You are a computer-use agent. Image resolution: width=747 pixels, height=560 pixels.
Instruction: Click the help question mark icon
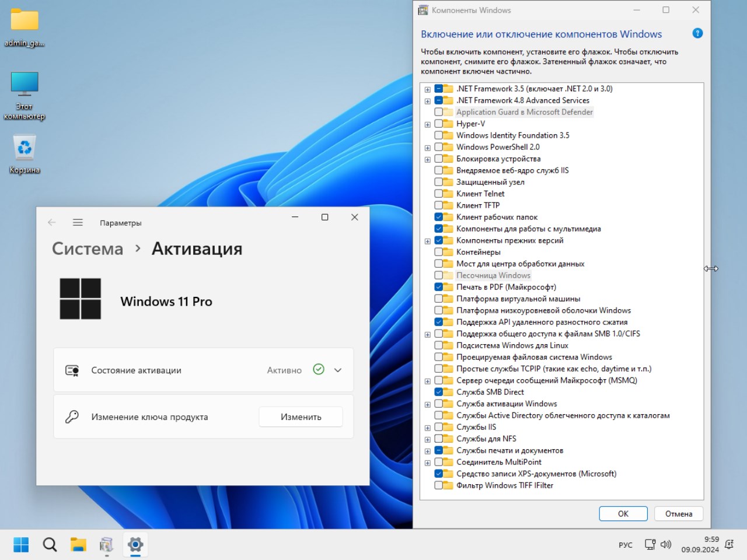(x=697, y=33)
